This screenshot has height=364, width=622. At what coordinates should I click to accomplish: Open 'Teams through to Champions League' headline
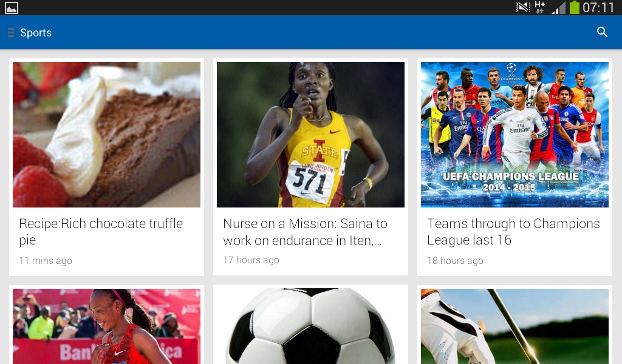pos(513,232)
